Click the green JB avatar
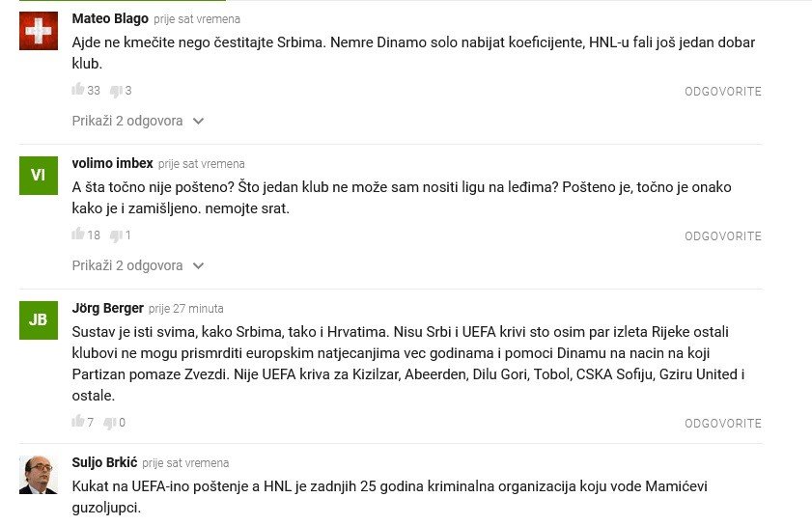Viewport: 812px width, 525px height. [39, 319]
